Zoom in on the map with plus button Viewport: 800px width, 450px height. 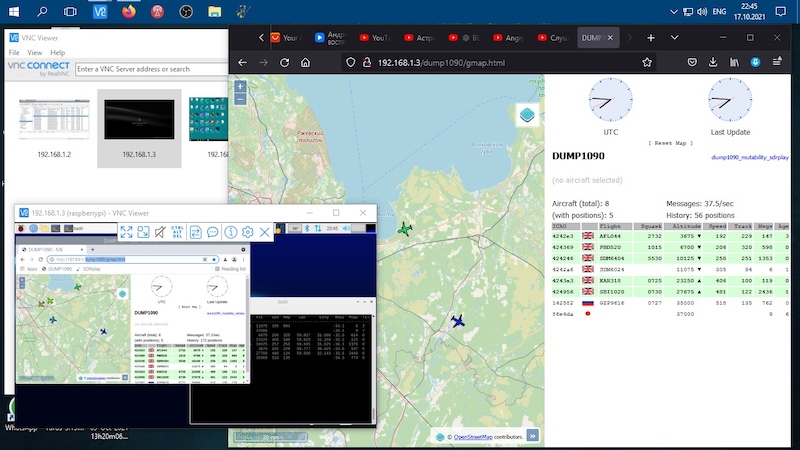pos(240,87)
